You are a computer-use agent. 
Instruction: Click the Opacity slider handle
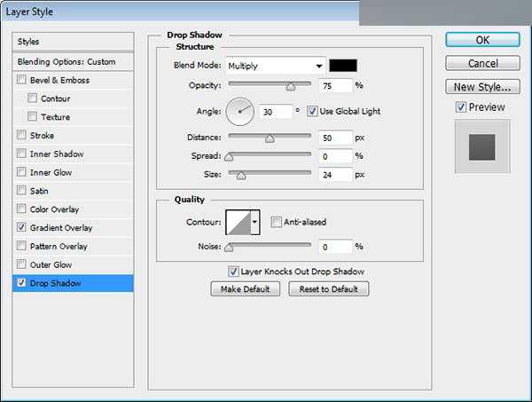[290, 87]
